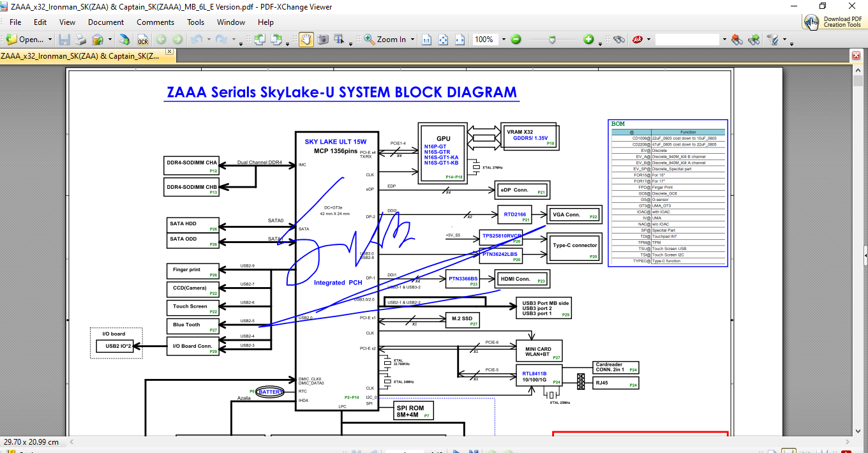Click the Redo arrow icon
Screen dimensions: 868x453
point(221,40)
